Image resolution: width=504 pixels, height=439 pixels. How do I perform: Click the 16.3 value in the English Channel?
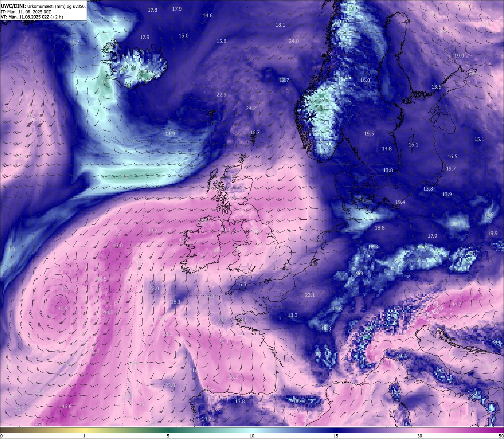point(241,285)
